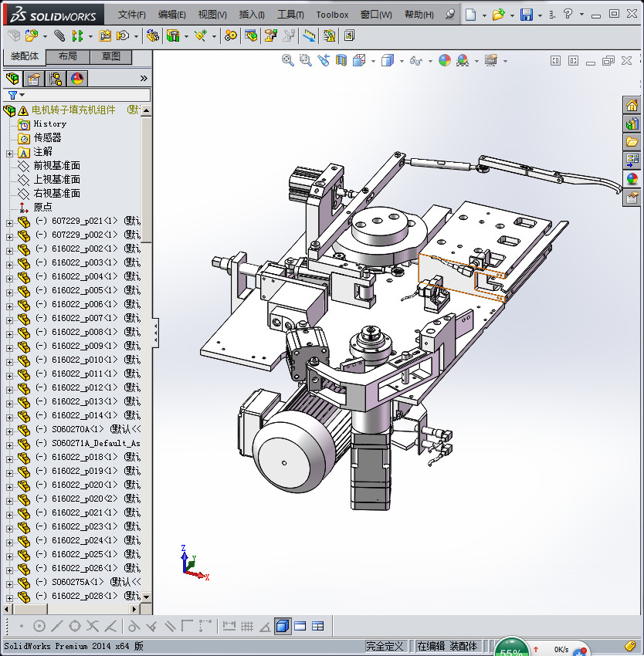
Task: Click the Edit Appearance color ball icon
Action: tap(445, 60)
